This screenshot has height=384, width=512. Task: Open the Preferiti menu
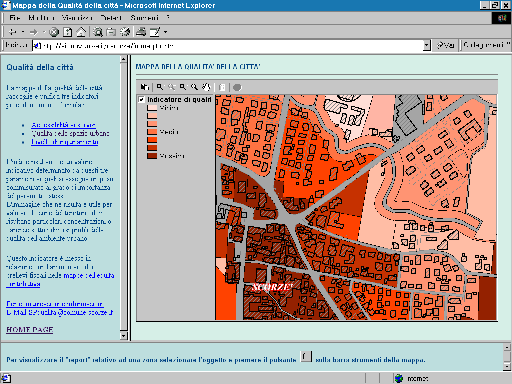111,18
